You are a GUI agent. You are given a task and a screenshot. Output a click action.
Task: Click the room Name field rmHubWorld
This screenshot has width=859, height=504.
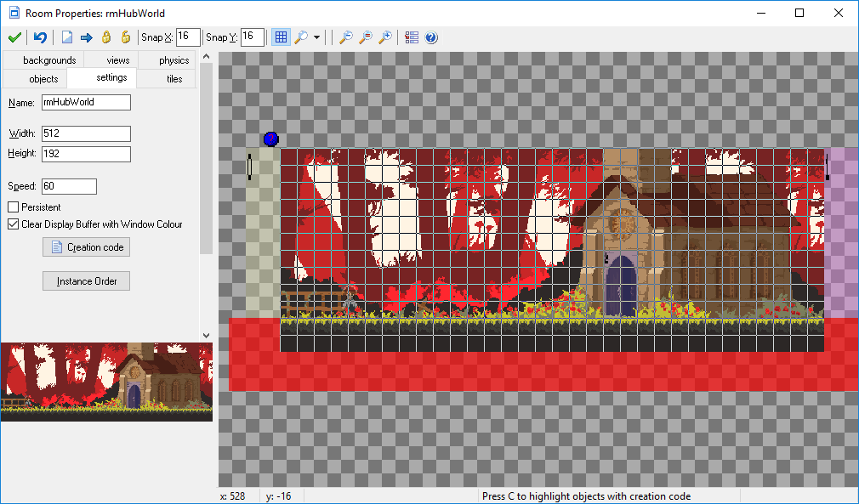pyautogui.click(x=86, y=102)
